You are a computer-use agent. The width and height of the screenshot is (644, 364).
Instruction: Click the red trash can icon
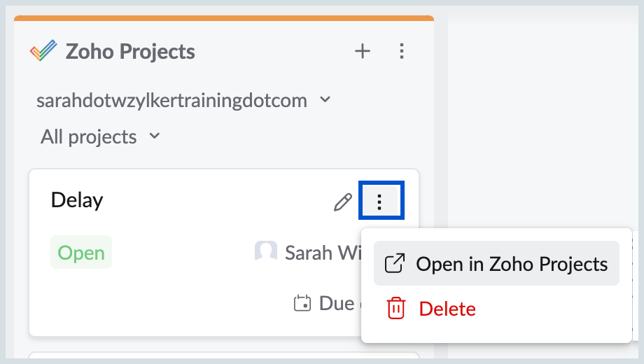coord(395,309)
